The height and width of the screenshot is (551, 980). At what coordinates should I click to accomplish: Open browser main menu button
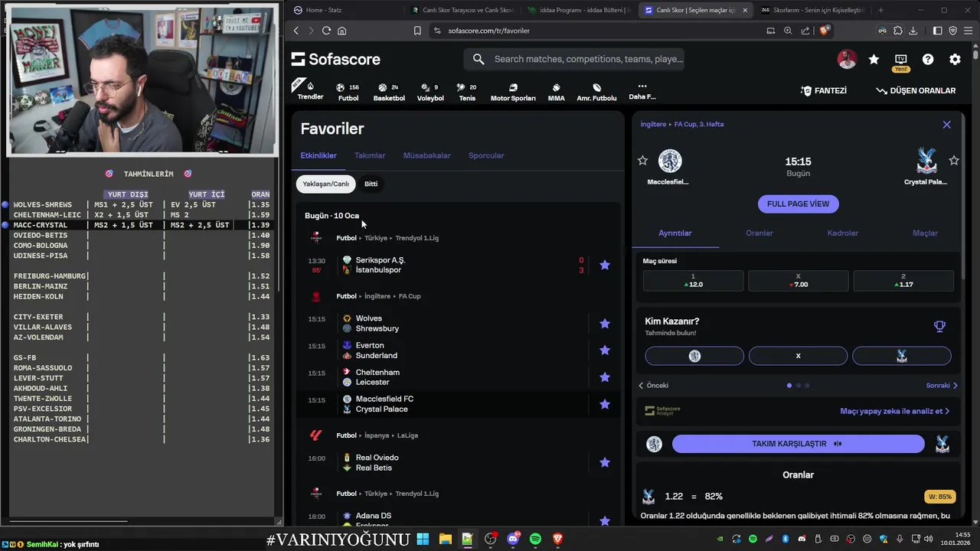click(969, 31)
